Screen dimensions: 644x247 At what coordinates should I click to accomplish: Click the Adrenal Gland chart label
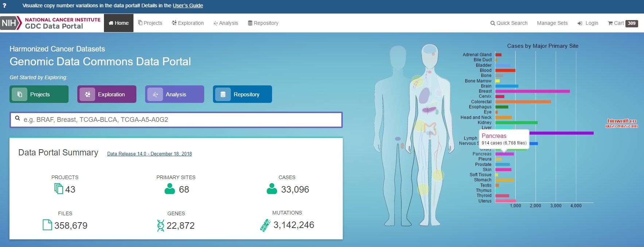click(x=477, y=55)
